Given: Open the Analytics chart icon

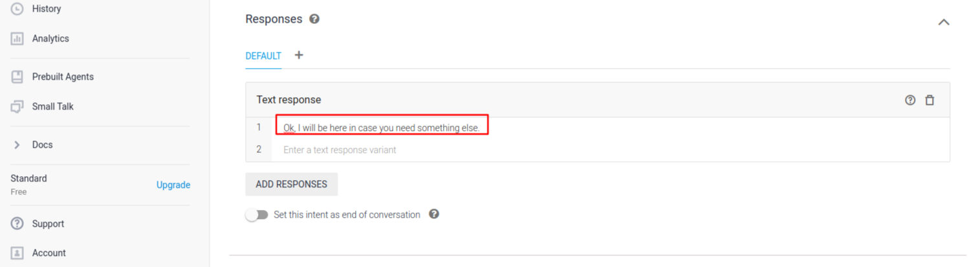Looking at the screenshot, I should click(x=17, y=39).
